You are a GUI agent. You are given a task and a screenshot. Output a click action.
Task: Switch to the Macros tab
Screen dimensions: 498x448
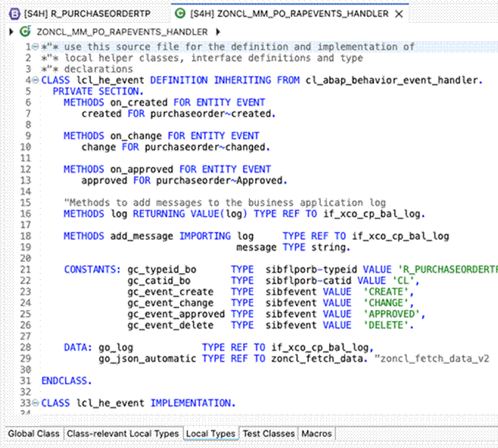(x=317, y=433)
